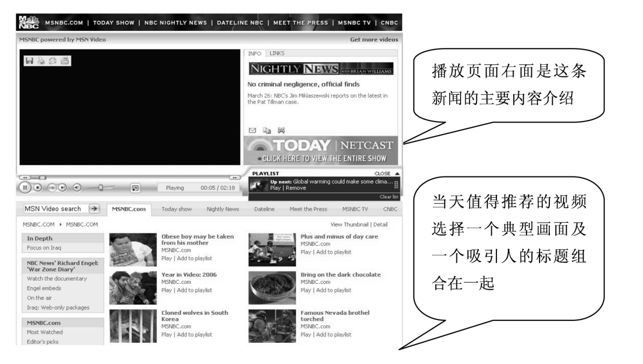Open the Meet the Press tab

[x=308, y=209]
